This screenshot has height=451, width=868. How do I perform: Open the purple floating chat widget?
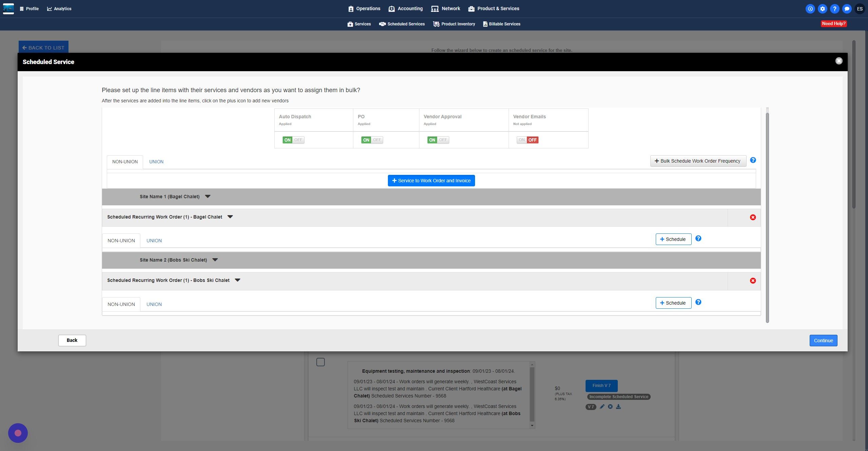pos(18,433)
